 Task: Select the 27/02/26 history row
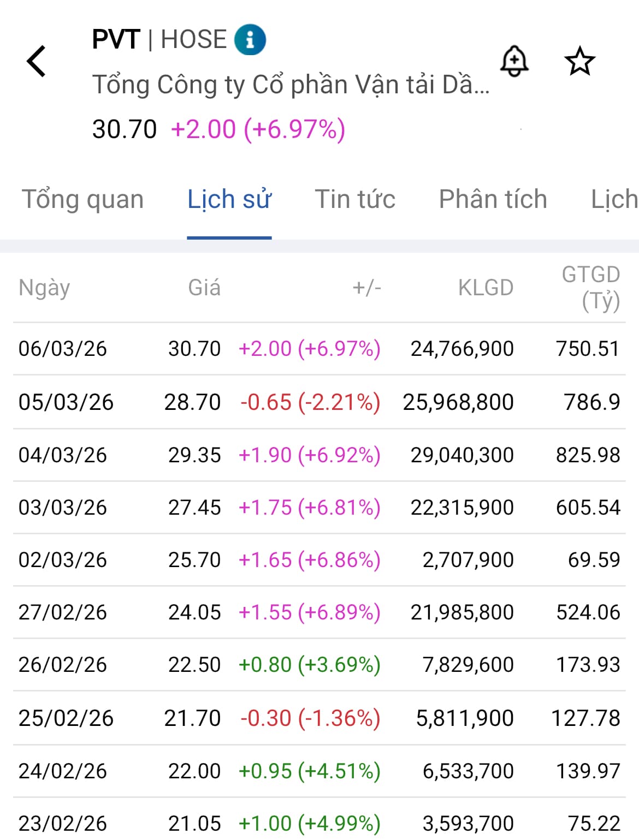tap(319, 612)
